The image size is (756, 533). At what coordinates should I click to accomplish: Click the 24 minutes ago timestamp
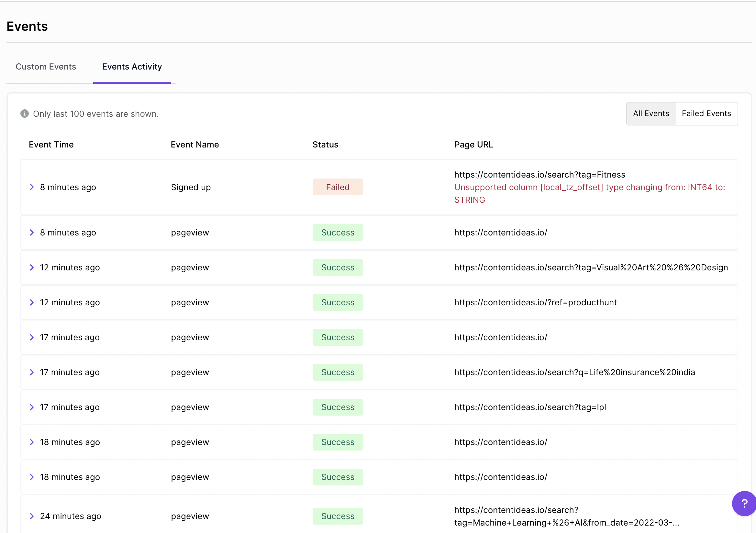point(71,516)
